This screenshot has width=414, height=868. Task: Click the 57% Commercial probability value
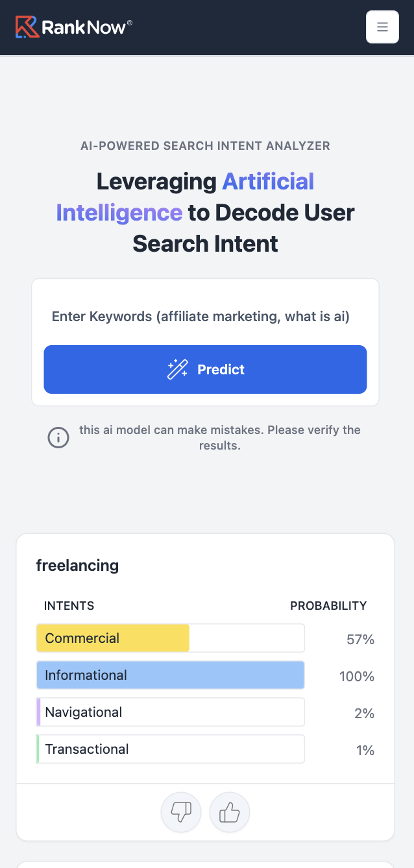[x=360, y=640]
